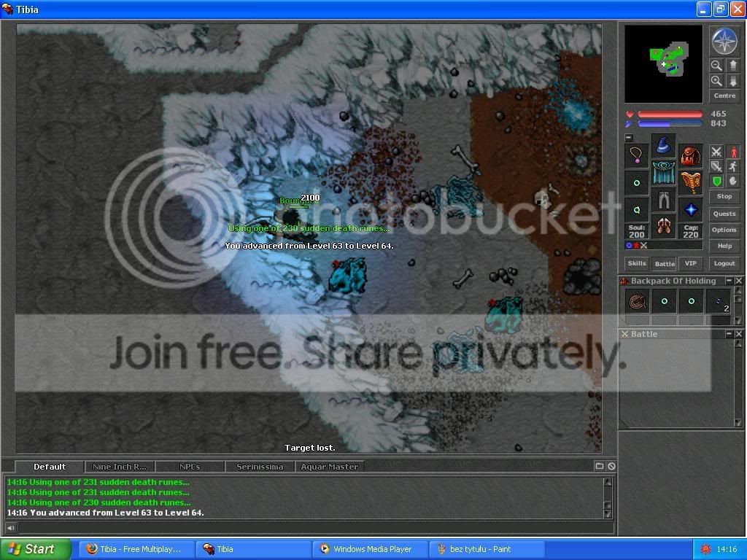This screenshot has height=560, width=747.
Task: Click the blue robe in armor slot
Action: (x=663, y=173)
